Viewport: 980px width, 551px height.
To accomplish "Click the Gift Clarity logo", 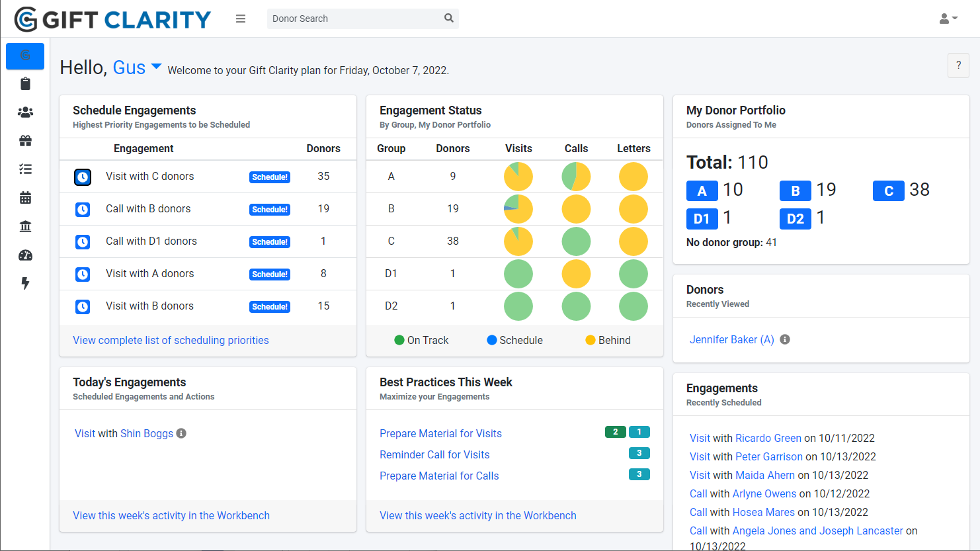I will coord(112,19).
